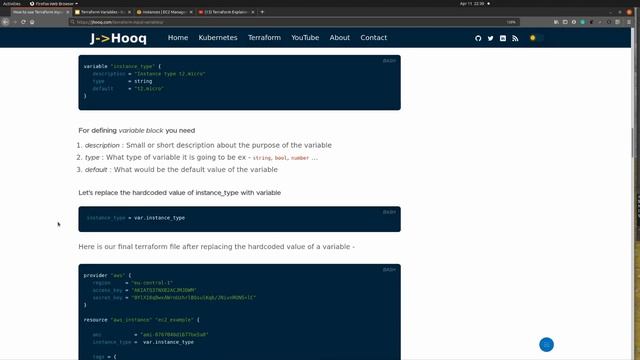Click 'Here is our final terraform file' sentence
640x360 pixels.
[x=216, y=247]
